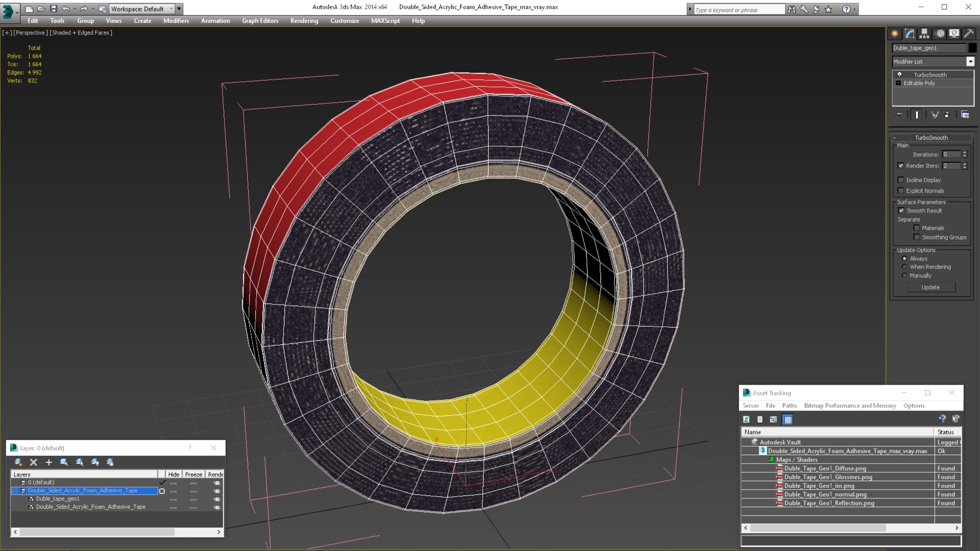Click the Iterations value field
Viewport: 980px width, 551px height.
950,155
